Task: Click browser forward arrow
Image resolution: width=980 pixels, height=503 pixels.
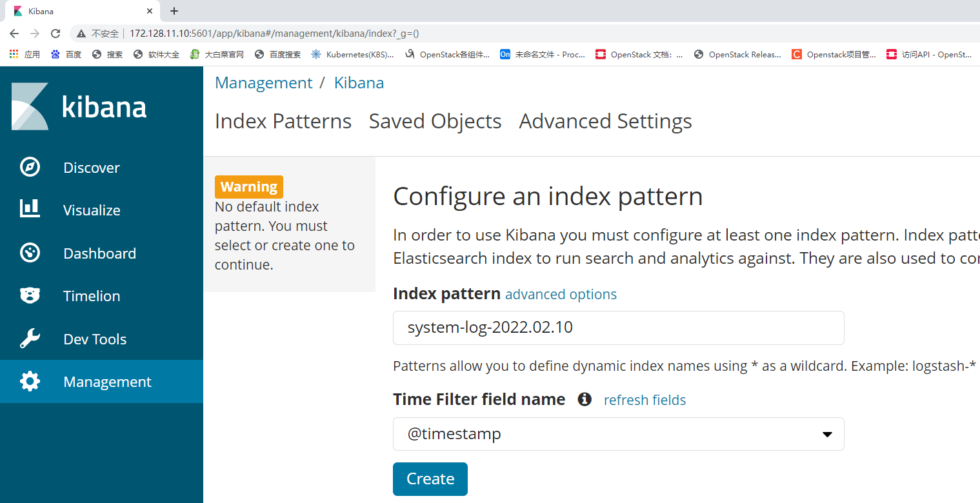Action: (35, 34)
